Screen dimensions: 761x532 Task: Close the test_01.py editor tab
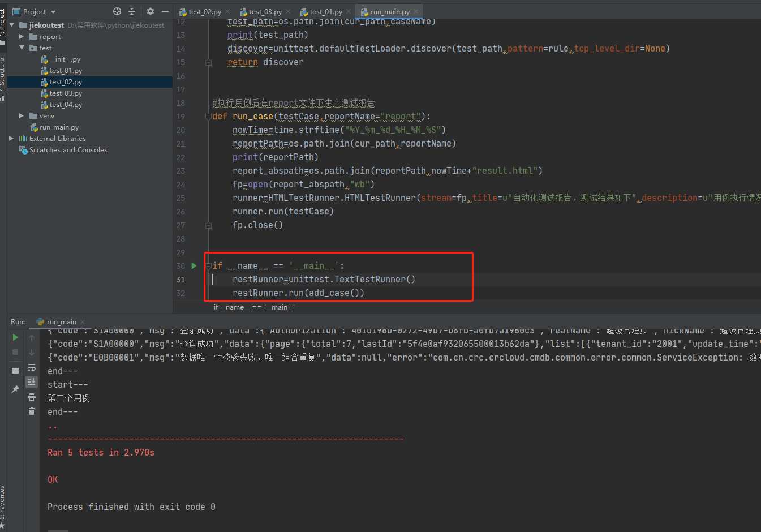pyautogui.click(x=349, y=11)
